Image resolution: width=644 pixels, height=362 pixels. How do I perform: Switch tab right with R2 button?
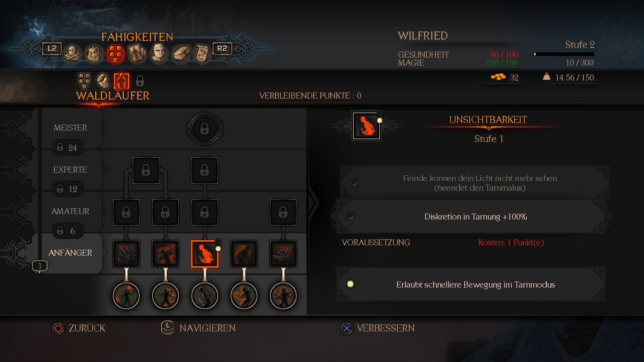coord(222,49)
